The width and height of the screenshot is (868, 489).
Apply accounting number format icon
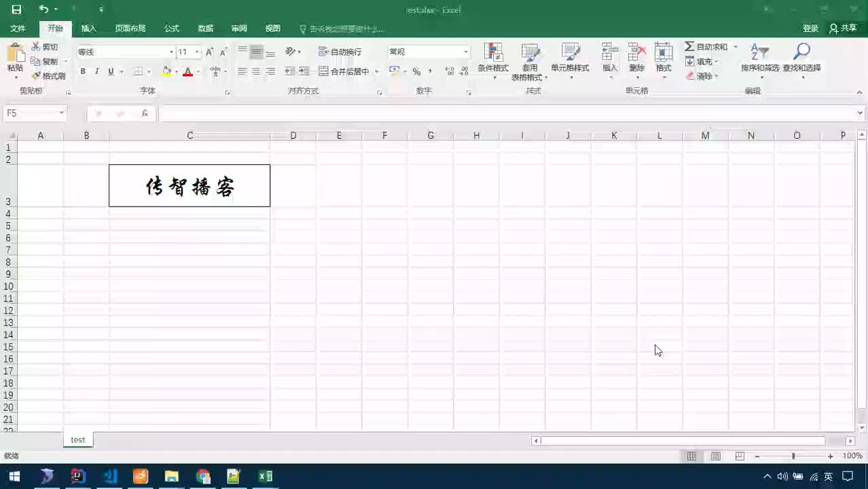395,71
